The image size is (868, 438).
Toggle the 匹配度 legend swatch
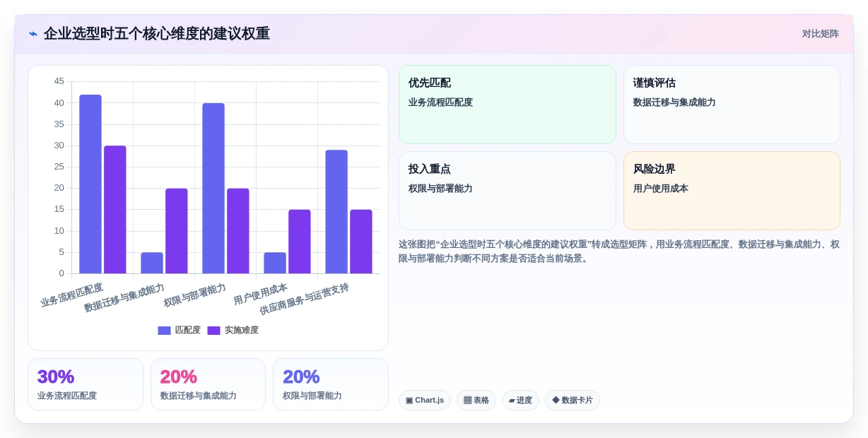click(164, 331)
